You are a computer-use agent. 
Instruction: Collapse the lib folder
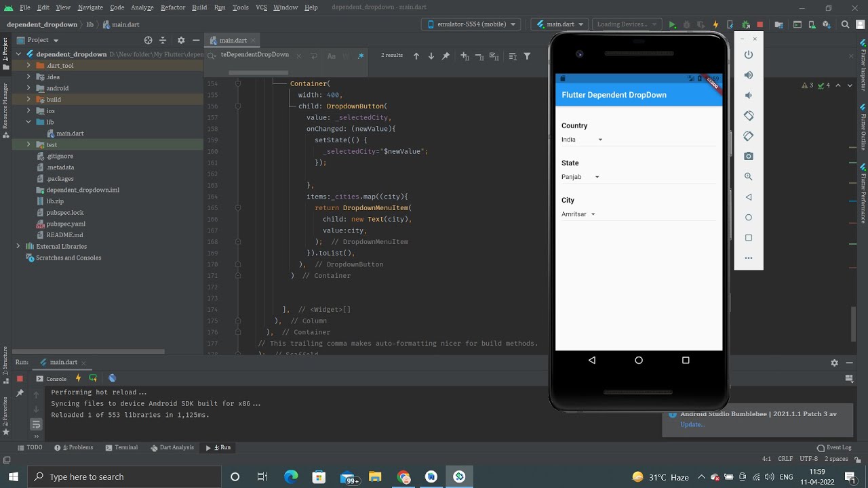pos(28,122)
